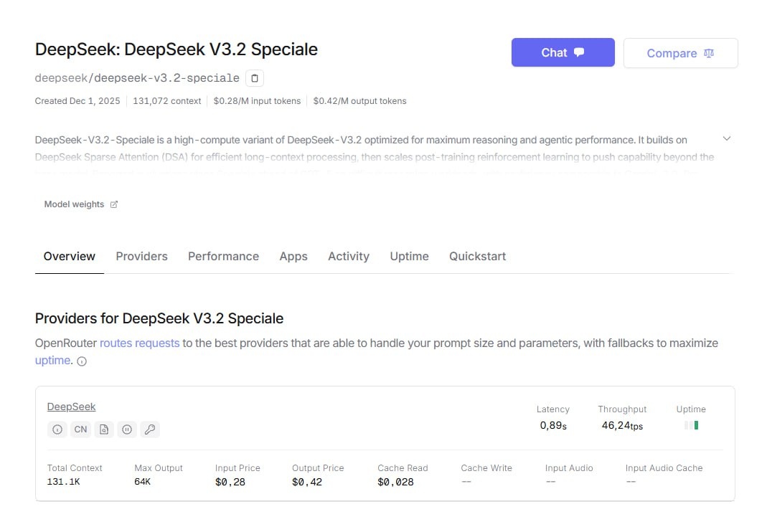Click the info icon next to uptime link
This screenshot has height=532, width=767.
pyautogui.click(x=82, y=361)
